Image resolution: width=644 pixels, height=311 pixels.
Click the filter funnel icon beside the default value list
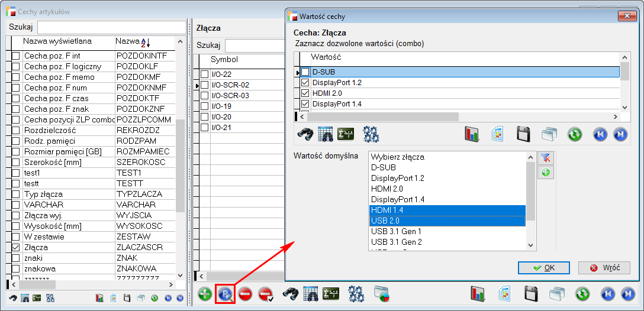point(545,157)
